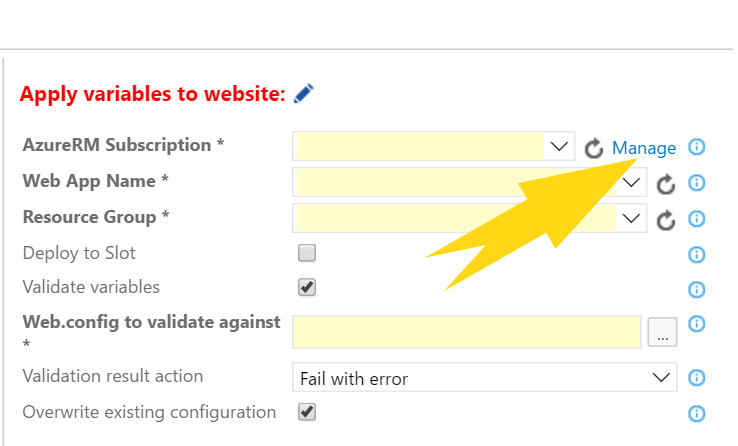Refresh the Web App Name list

click(666, 184)
